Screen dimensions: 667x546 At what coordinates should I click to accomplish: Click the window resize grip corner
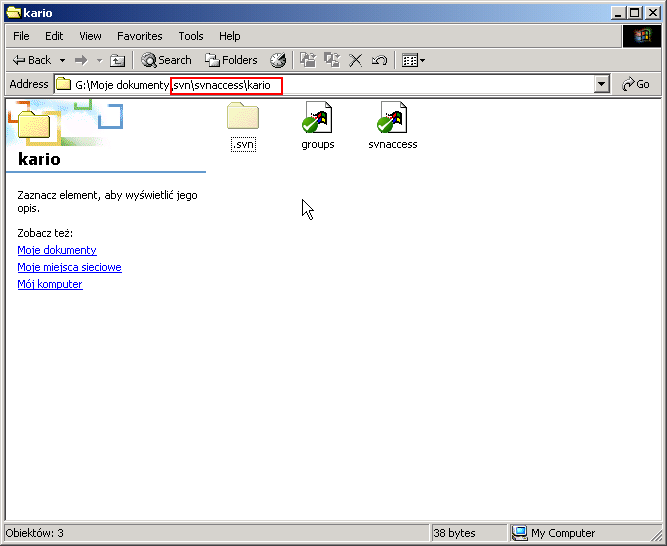(x=657, y=534)
